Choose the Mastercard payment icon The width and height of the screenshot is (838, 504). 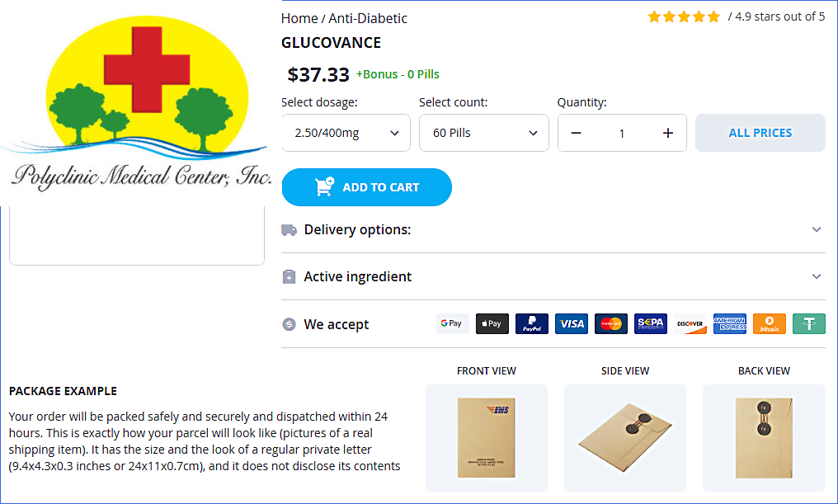click(x=611, y=324)
